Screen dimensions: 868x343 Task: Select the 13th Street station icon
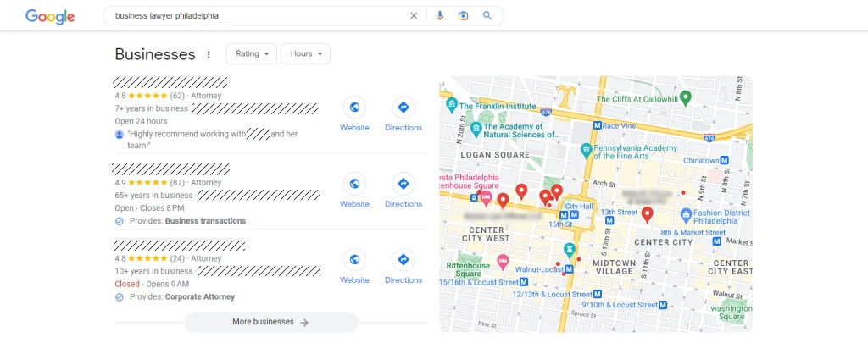pos(609,220)
